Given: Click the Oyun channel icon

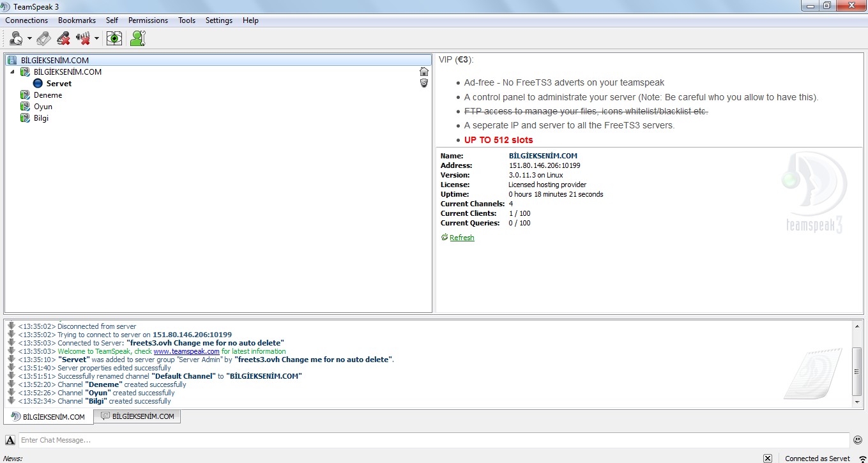Looking at the screenshot, I should 25,106.
